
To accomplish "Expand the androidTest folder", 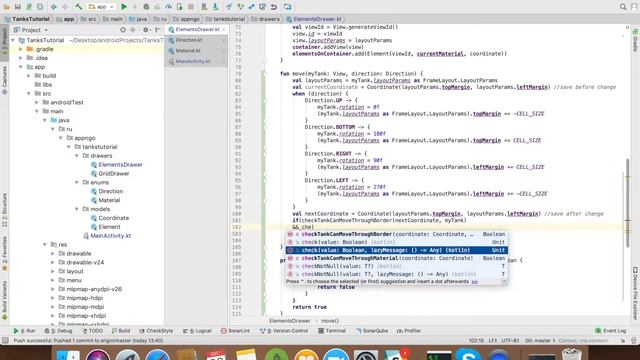I will pos(37,102).
